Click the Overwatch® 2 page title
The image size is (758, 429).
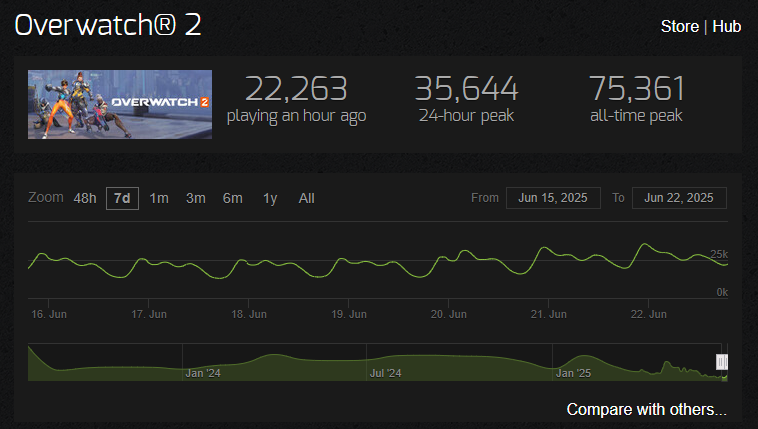108,25
